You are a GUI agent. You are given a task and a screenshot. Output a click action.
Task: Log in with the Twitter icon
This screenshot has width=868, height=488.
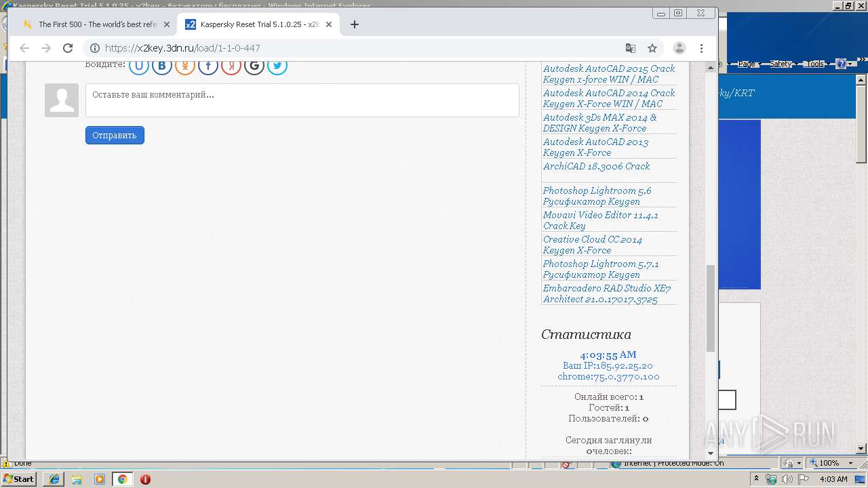pyautogui.click(x=277, y=66)
